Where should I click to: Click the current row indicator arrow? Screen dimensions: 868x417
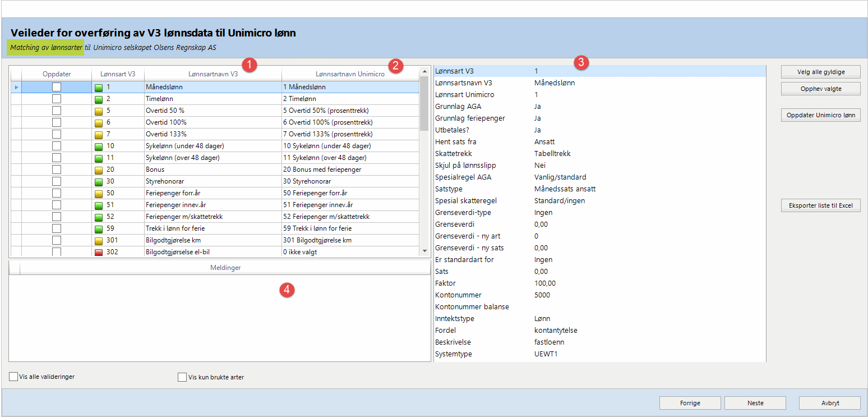[16, 88]
